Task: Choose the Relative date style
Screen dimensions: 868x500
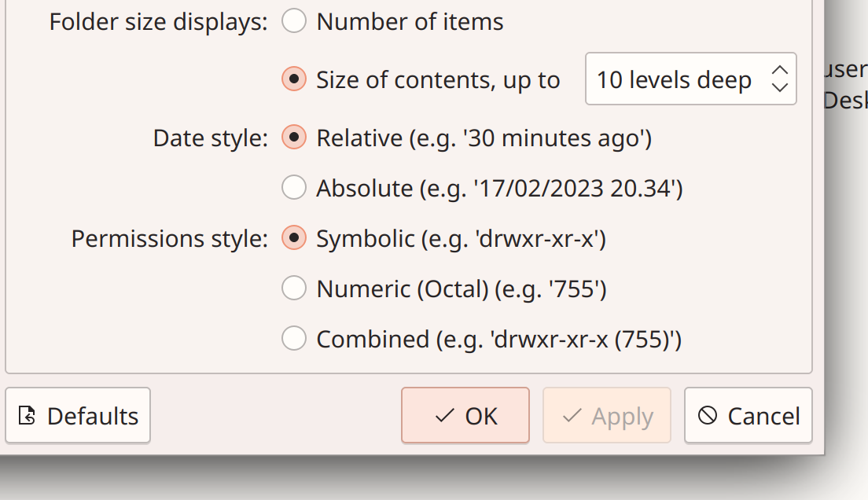Action: click(293, 137)
